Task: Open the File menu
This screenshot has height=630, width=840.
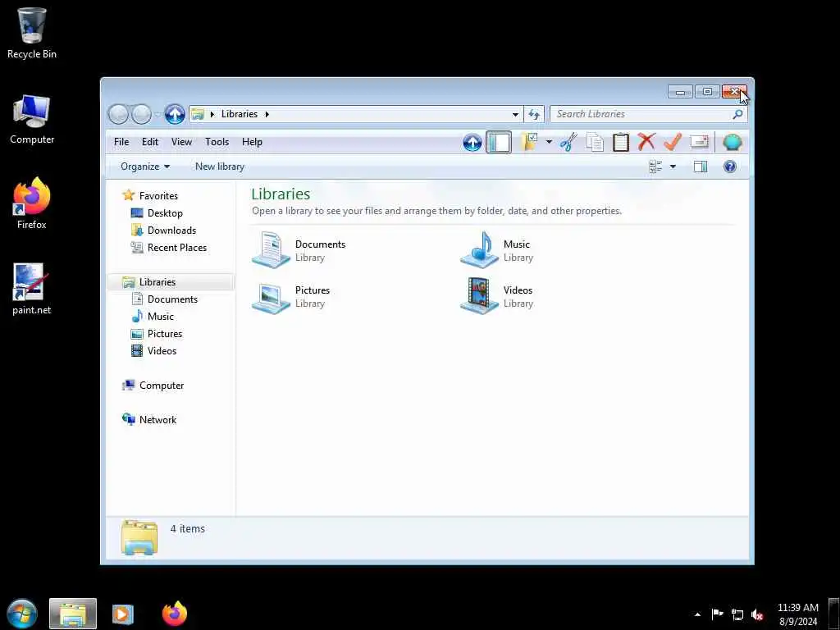Action: [x=121, y=142]
